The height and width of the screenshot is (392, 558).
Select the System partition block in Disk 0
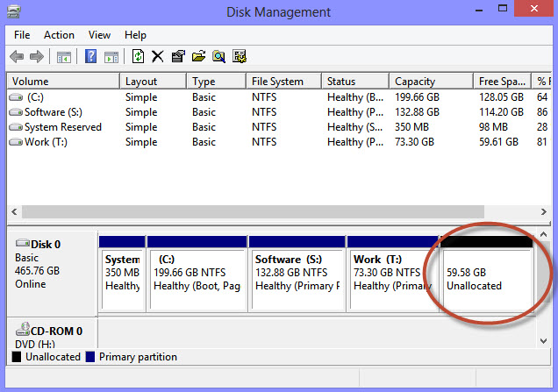pyautogui.click(x=123, y=274)
